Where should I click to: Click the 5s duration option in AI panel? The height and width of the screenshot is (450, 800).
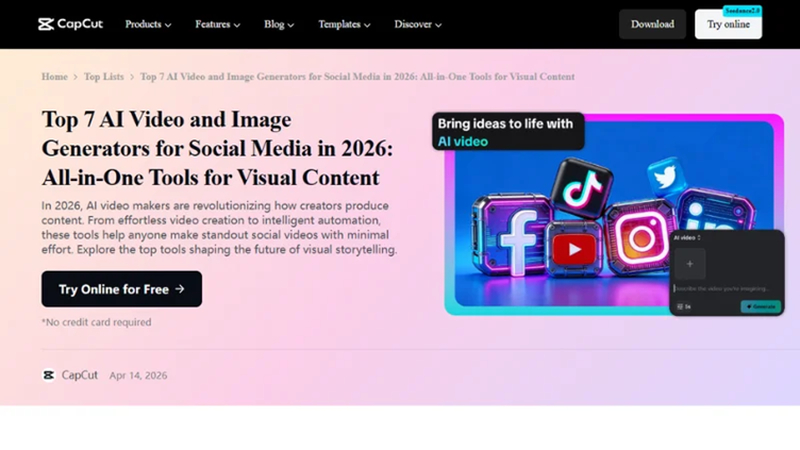click(x=684, y=307)
